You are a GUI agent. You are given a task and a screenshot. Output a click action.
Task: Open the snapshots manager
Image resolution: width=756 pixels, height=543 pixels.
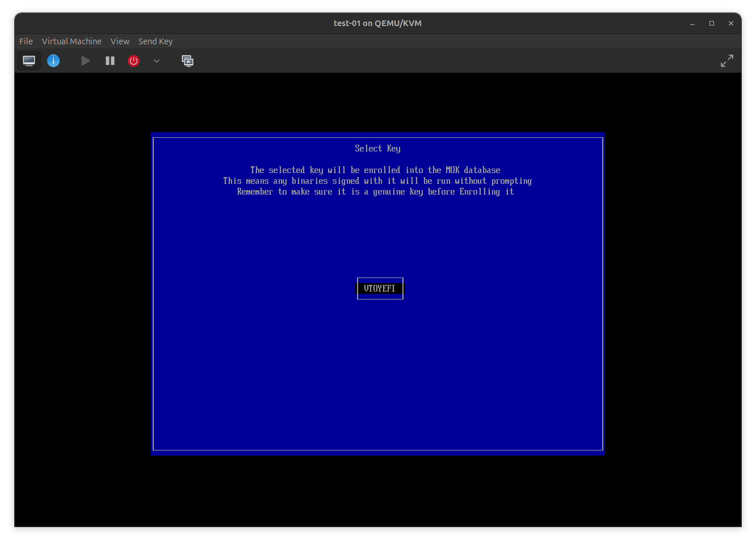[x=187, y=61]
